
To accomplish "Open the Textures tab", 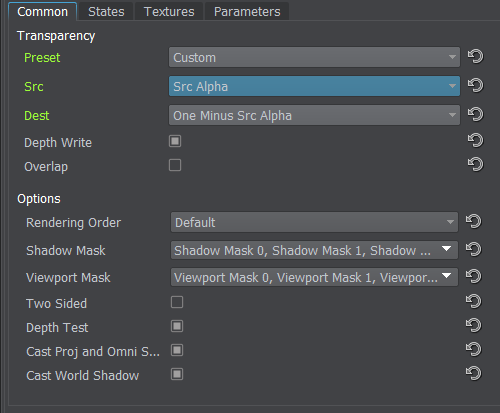I will coord(169,12).
